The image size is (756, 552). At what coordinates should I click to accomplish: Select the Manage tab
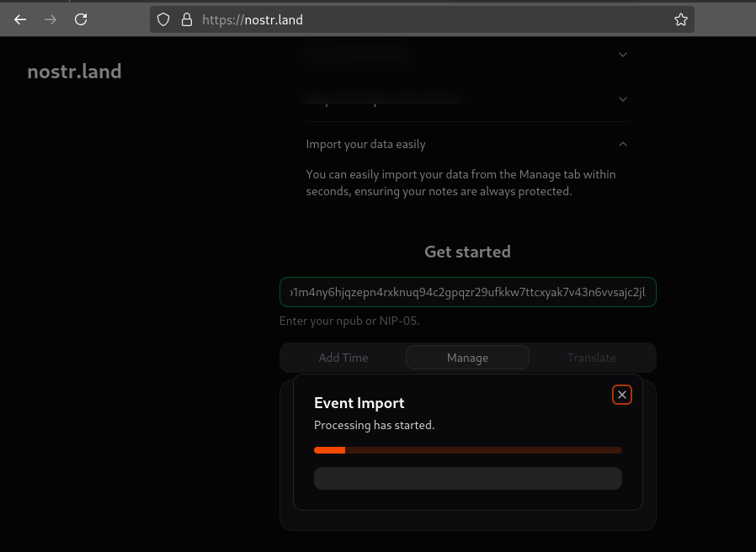(468, 358)
